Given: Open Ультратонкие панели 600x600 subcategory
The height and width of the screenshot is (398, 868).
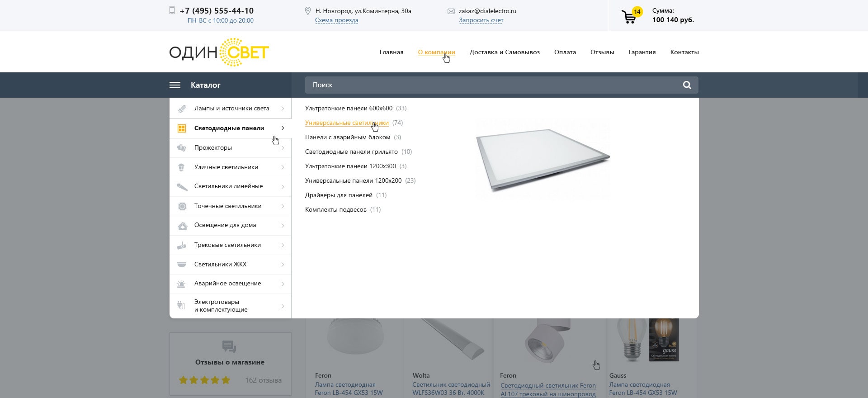Looking at the screenshot, I should click(349, 108).
